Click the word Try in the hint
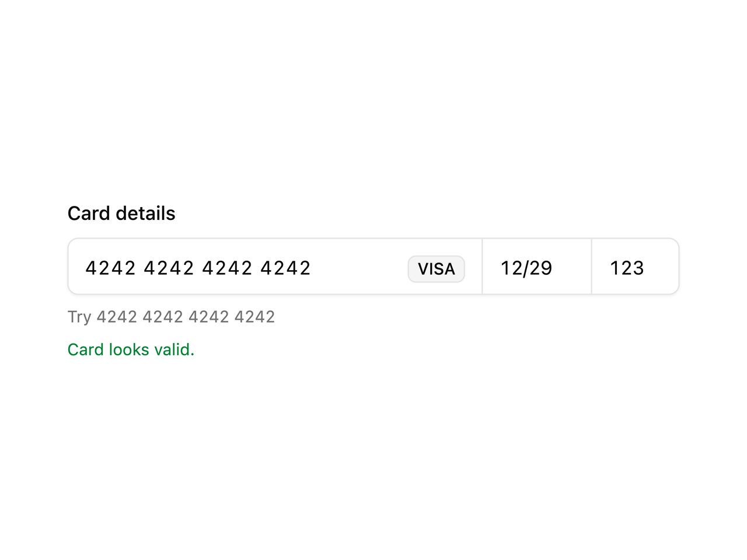The height and width of the screenshot is (560, 747). point(79,317)
